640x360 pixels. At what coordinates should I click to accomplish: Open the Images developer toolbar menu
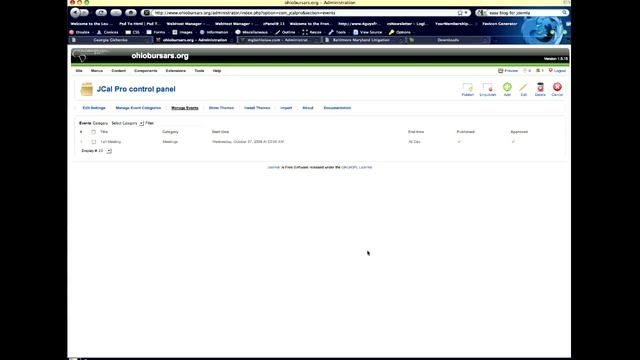[182, 32]
